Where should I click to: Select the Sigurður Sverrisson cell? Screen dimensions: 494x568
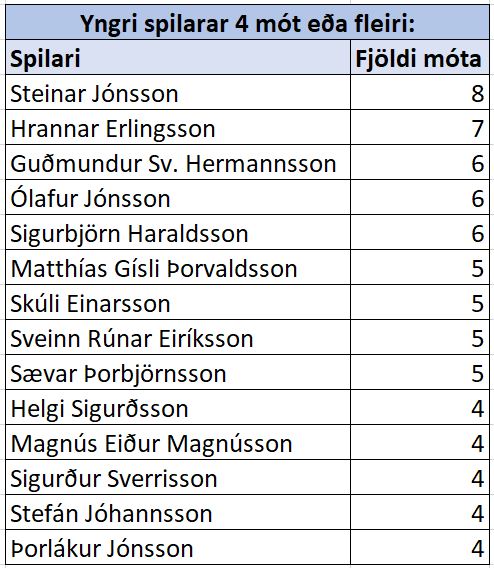click(178, 477)
